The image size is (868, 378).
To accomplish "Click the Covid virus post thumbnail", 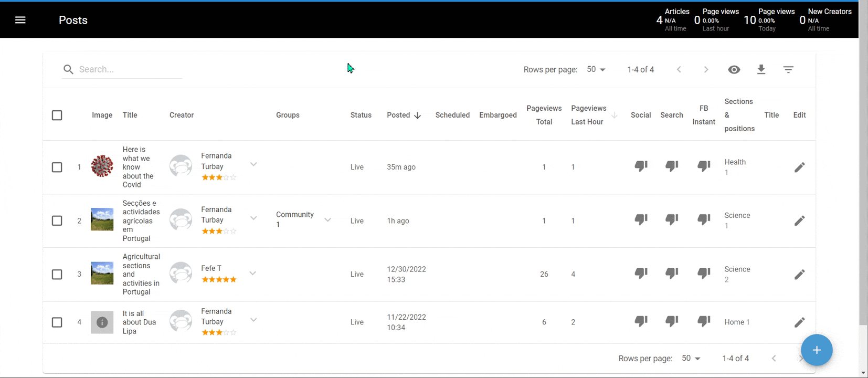I will click(102, 166).
